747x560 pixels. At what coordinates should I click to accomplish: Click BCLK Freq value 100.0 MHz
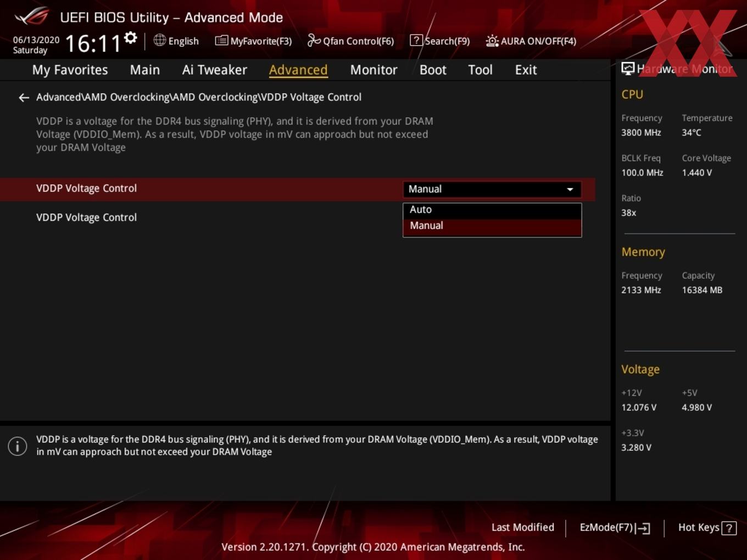point(642,173)
